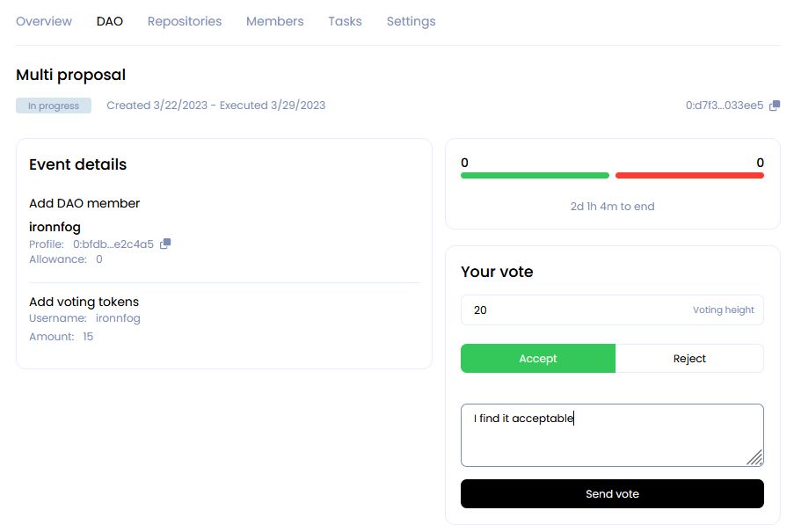
Task: Select the Reject vote option
Action: coord(689,359)
